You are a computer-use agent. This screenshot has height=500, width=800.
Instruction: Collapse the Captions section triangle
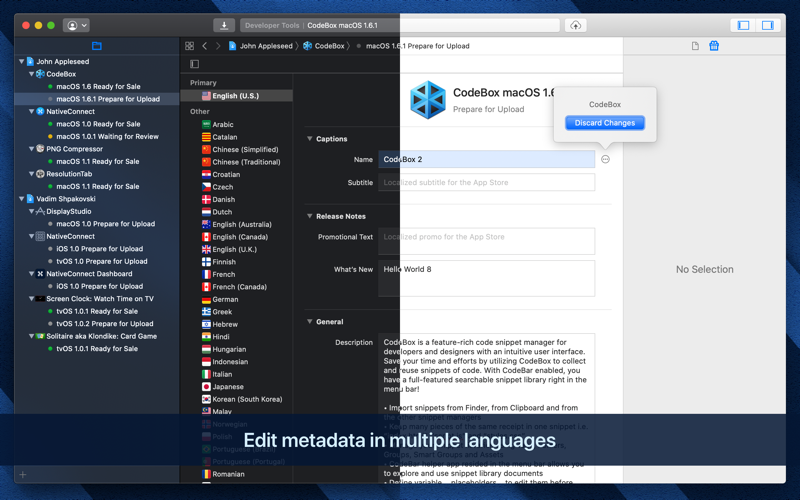click(310, 138)
